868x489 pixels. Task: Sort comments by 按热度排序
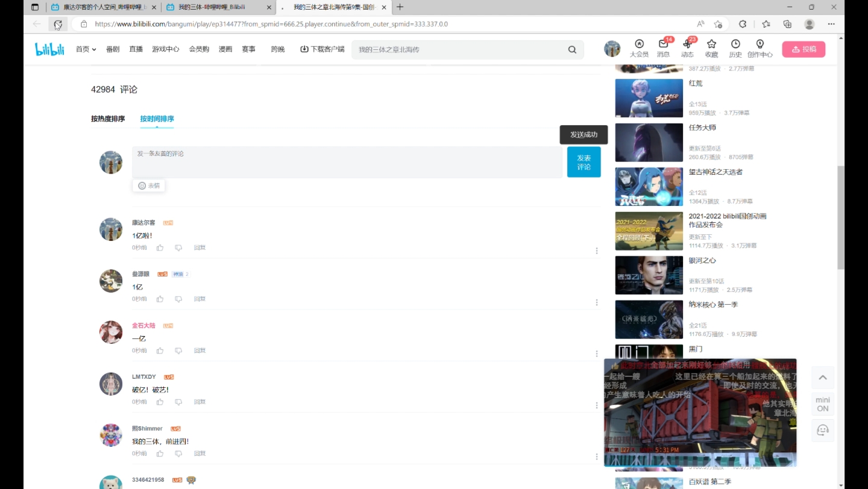pos(108,119)
